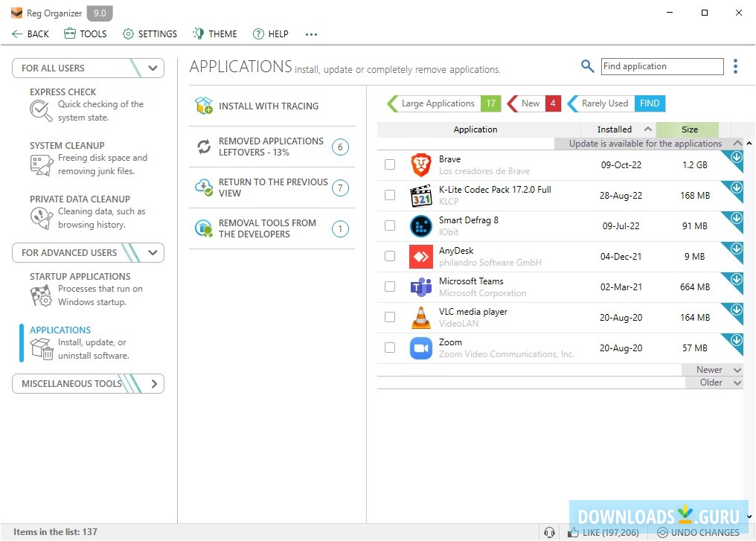The height and width of the screenshot is (541, 756).
Task: Click the AnyDesk application icon
Action: click(x=421, y=257)
